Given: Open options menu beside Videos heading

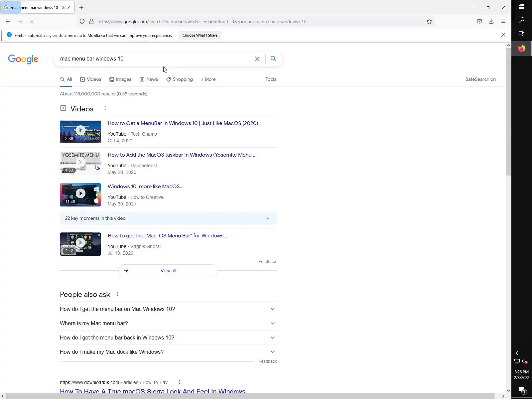Looking at the screenshot, I should point(105,108).
